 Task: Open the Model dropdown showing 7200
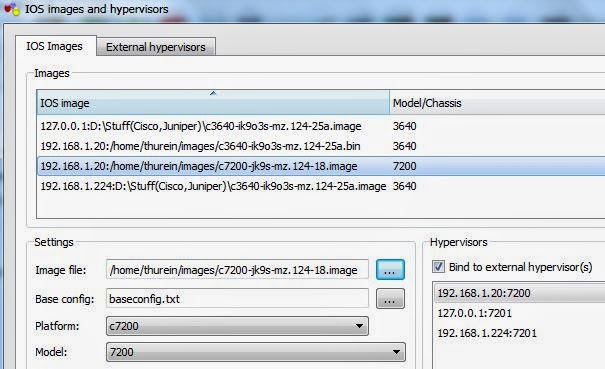256,352
